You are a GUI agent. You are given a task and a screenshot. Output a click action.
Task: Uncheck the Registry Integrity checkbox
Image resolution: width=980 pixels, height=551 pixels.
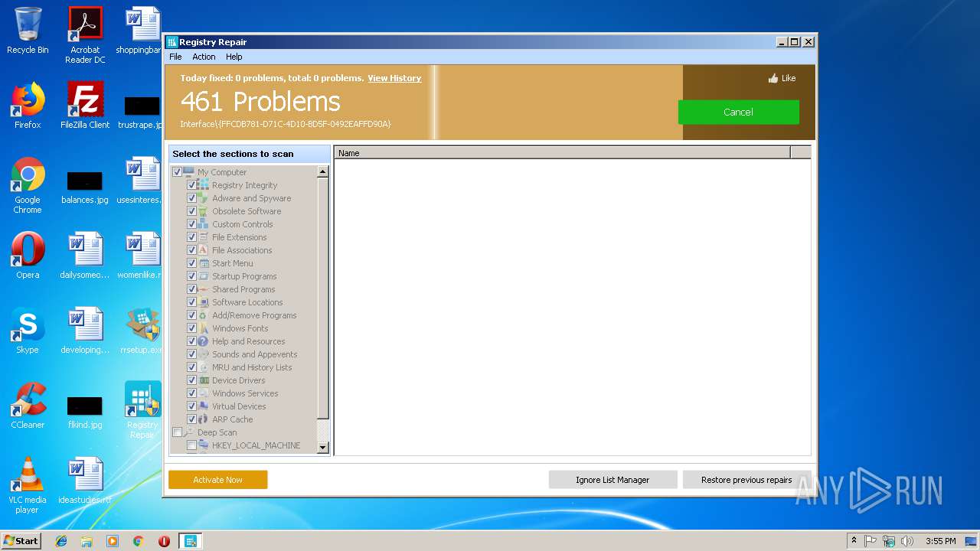coord(191,185)
